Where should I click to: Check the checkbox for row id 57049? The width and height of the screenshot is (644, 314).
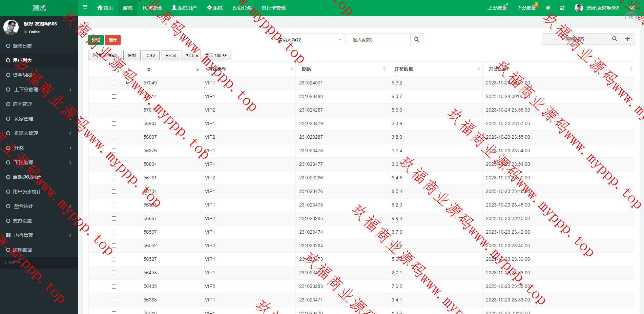pyautogui.click(x=114, y=83)
